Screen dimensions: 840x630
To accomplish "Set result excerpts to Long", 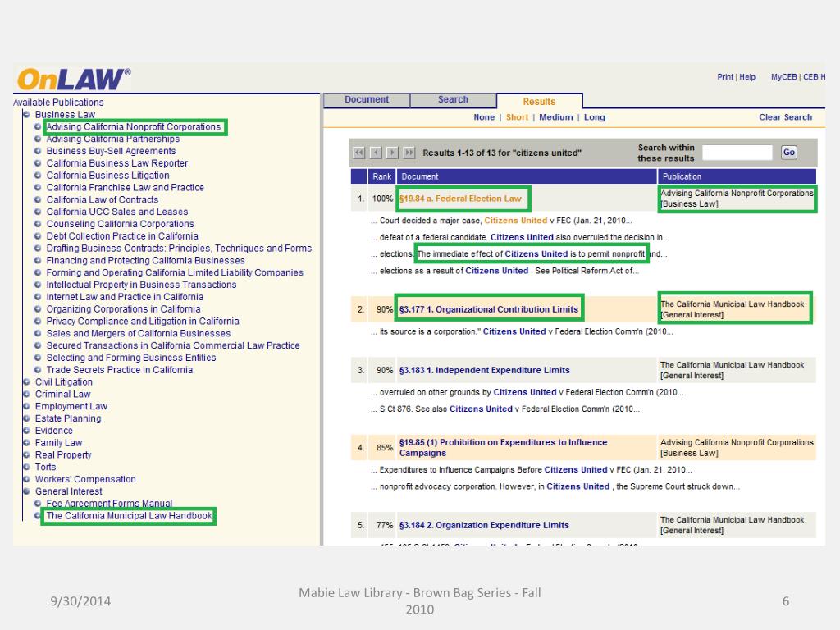I will (595, 117).
